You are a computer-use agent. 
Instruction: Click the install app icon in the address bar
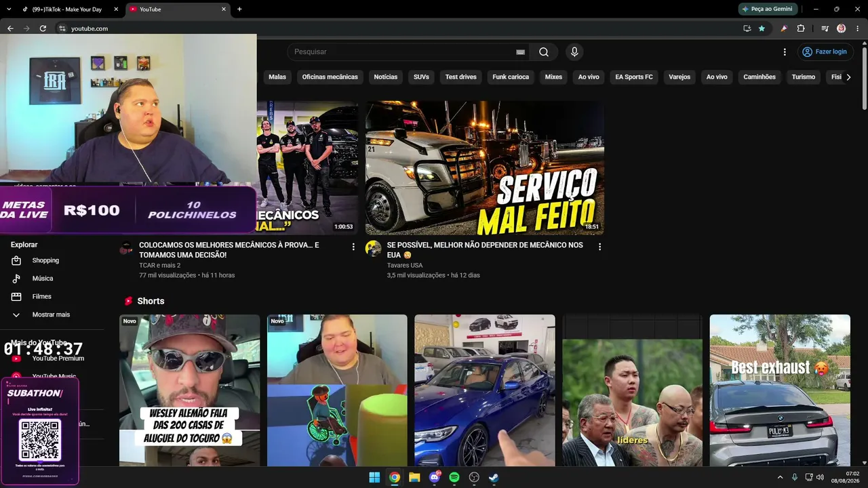point(747,28)
